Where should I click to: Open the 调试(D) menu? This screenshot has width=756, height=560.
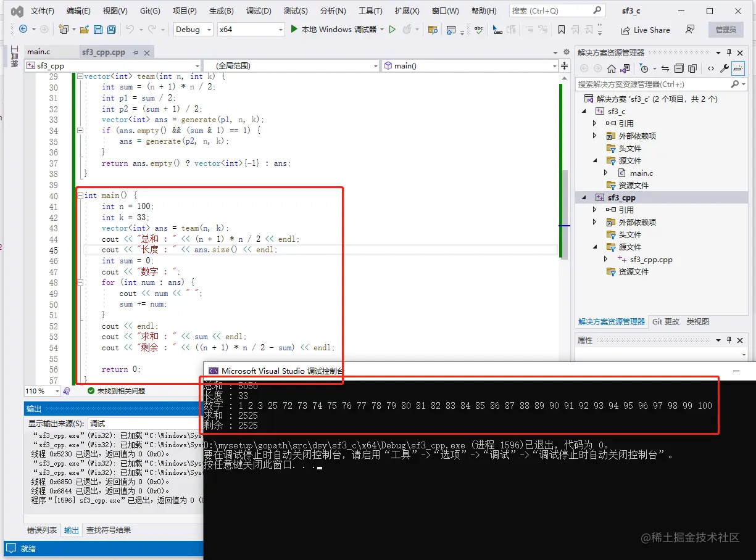click(x=259, y=11)
